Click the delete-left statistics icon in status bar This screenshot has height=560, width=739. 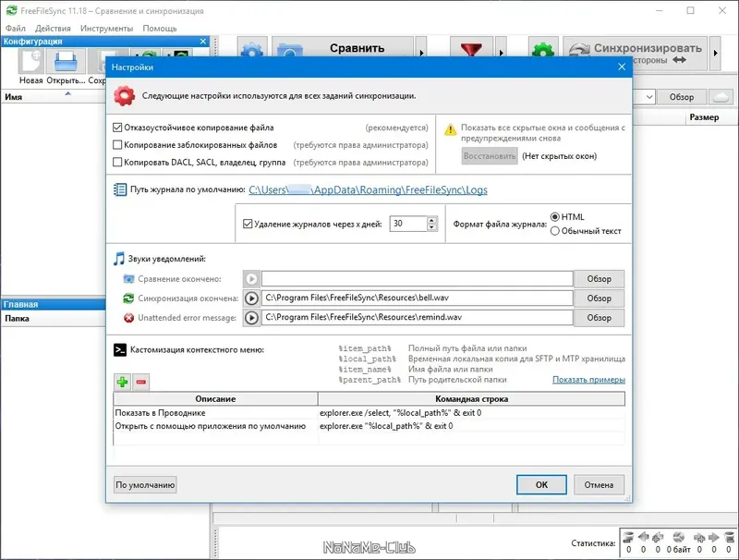pyautogui.click(x=628, y=537)
